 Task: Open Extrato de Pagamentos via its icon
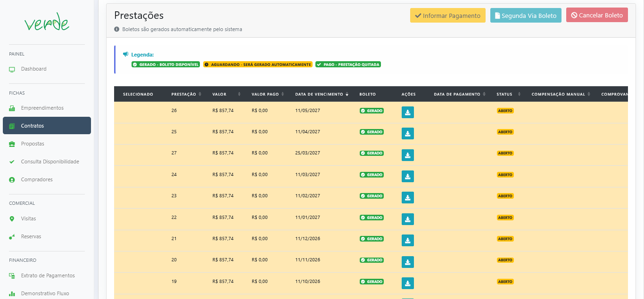pos(11,275)
